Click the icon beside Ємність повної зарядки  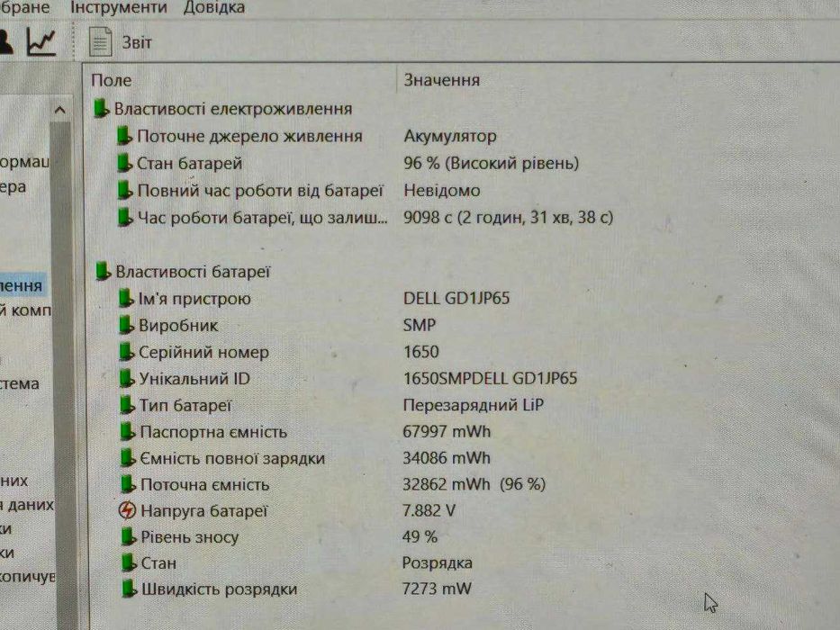click(128, 458)
